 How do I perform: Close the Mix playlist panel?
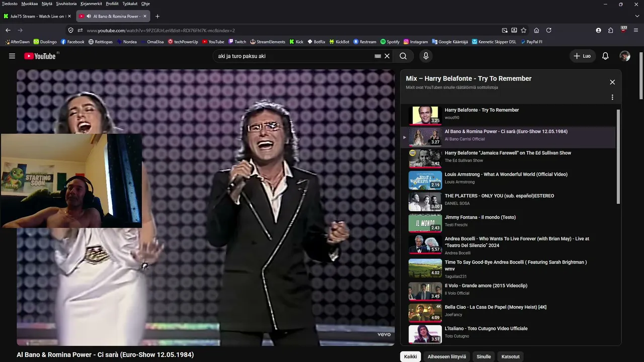612,82
